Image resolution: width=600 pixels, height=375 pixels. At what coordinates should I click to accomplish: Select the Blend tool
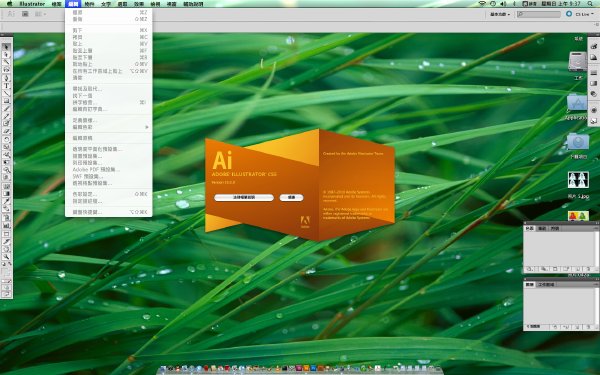coord(6,209)
